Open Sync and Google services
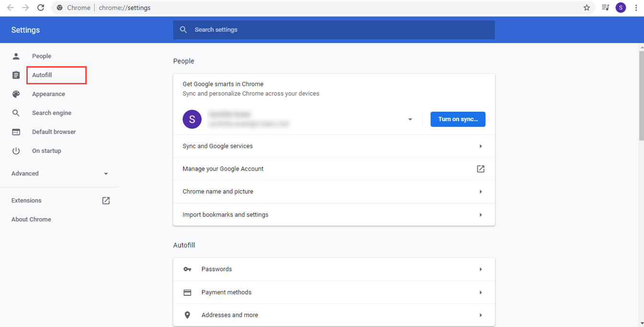644x327 pixels. [x=334, y=146]
